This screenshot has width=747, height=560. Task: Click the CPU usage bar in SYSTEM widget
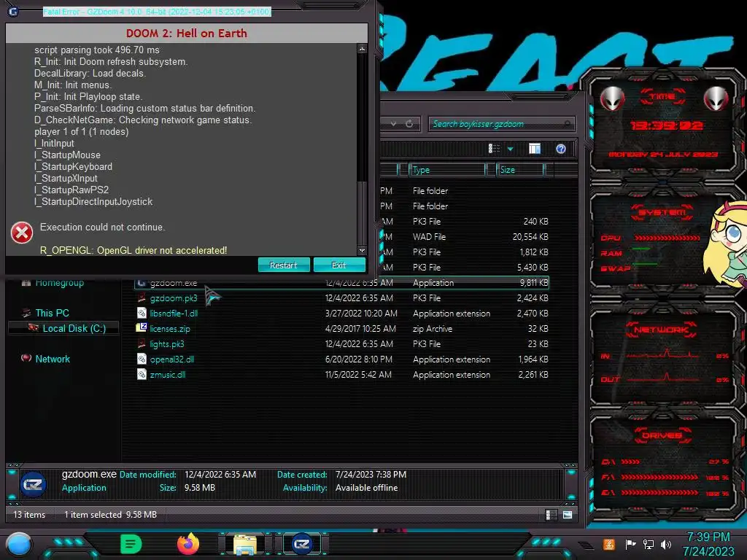667,238
